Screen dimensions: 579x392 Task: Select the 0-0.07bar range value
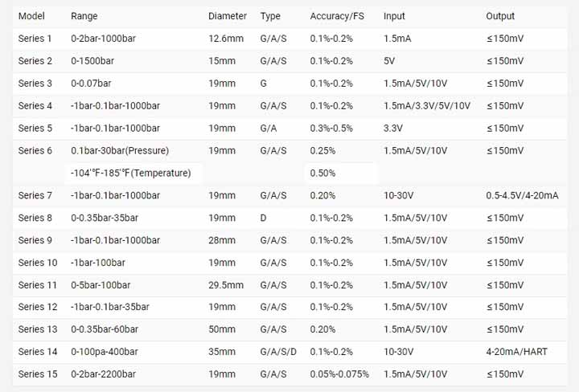tap(91, 84)
